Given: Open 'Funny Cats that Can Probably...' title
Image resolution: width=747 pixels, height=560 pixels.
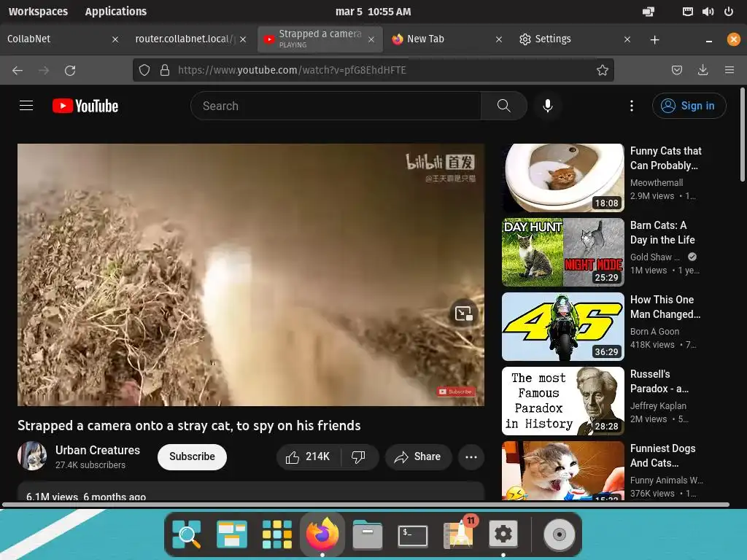Looking at the screenshot, I should click(x=665, y=158).
